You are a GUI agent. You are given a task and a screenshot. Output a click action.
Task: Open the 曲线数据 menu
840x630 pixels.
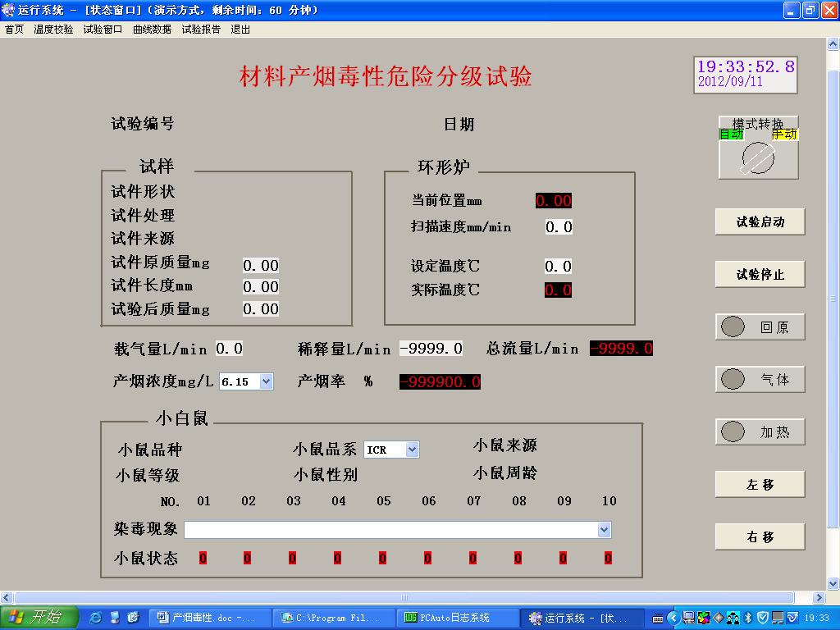point(152,30)
